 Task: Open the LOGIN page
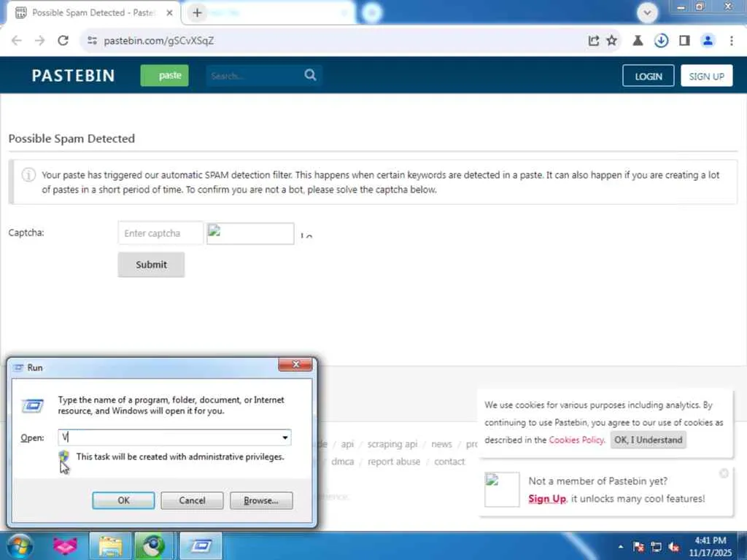(x=648, y=76)
